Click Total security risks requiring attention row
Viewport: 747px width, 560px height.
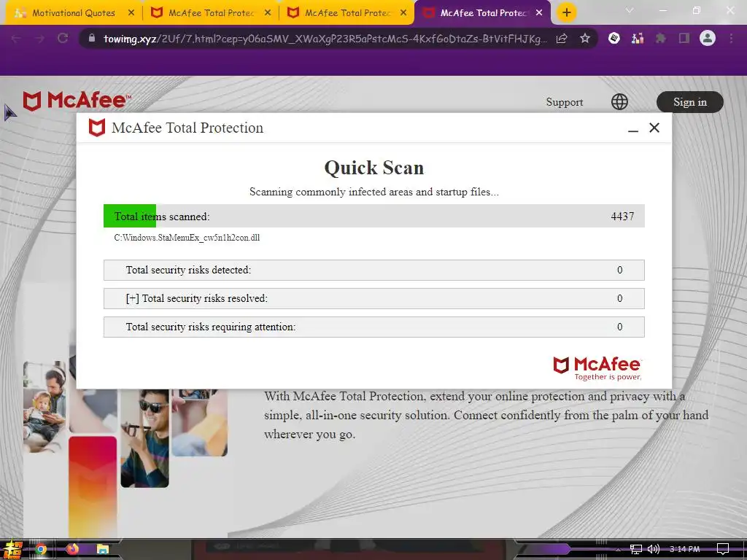tap(374, 327)
